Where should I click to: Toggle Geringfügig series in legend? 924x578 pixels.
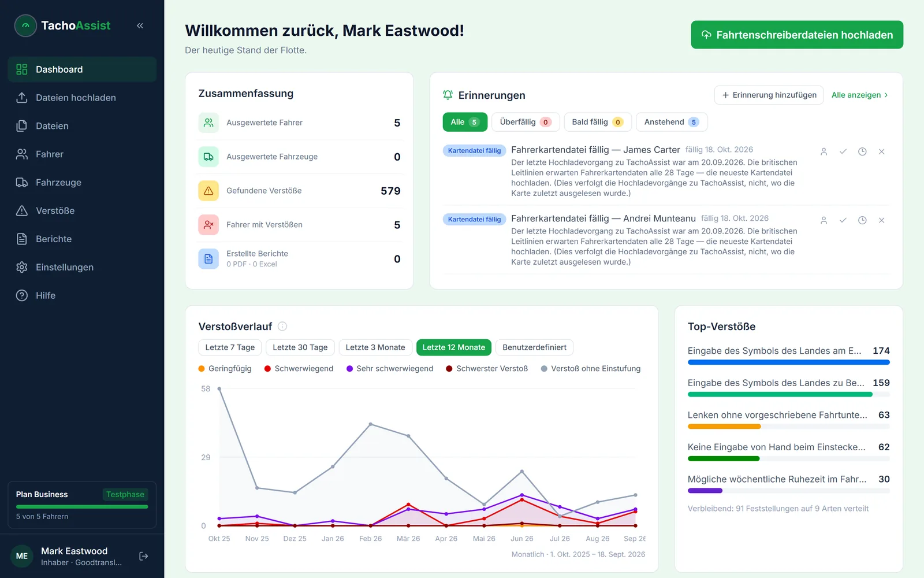(x=225, y=369)
